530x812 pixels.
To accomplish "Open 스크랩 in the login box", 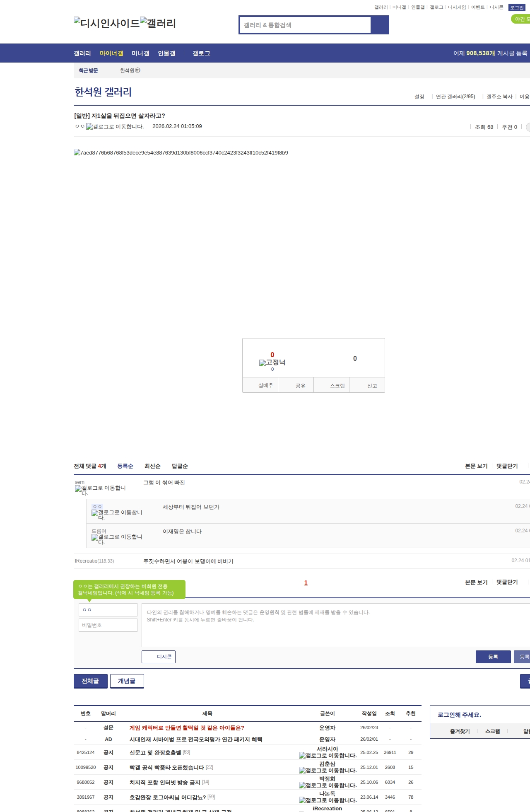I will click(x=493, y=731).
